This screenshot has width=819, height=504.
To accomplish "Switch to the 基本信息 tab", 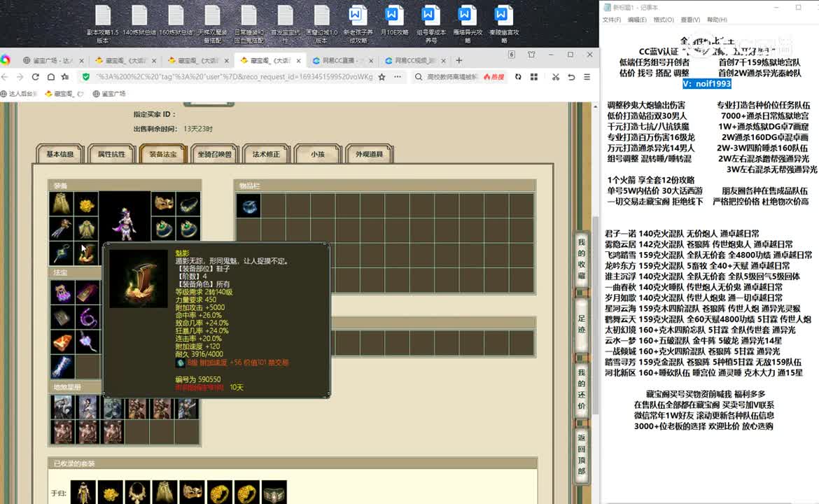I will coord(60,154).
